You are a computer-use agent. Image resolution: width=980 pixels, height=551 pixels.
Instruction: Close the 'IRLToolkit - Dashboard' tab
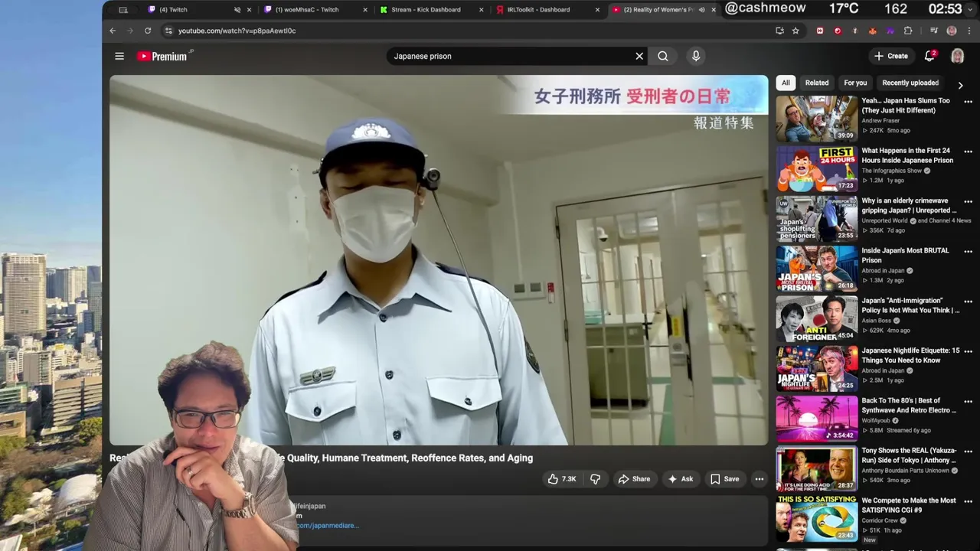tap(598, 10)
